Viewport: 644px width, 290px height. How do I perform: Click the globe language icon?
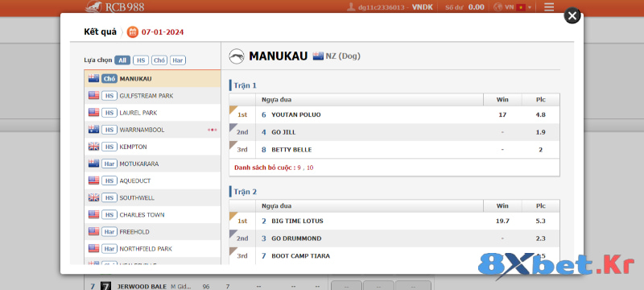pyautogui.click(x=498, y=7)
